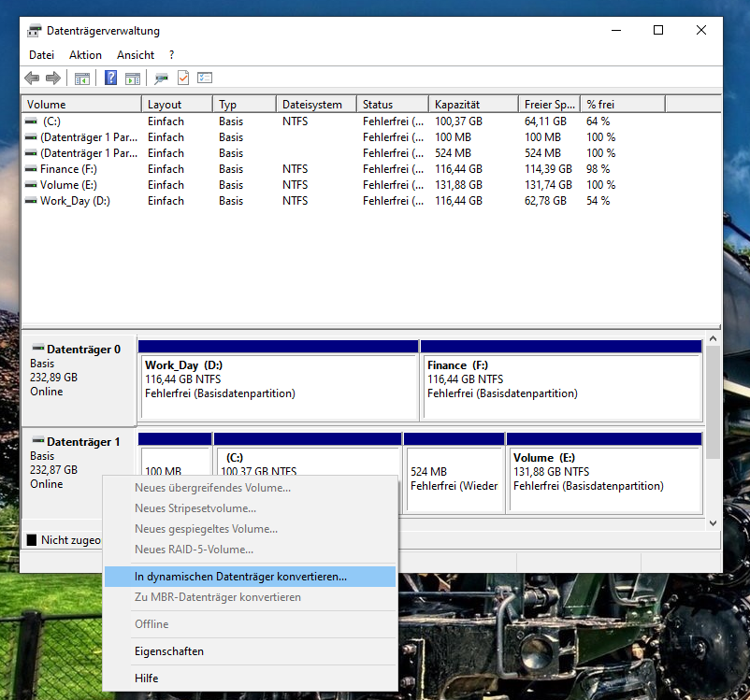Open the Aktion menu
Screen dimensions: 750x700
pos(85,55)
